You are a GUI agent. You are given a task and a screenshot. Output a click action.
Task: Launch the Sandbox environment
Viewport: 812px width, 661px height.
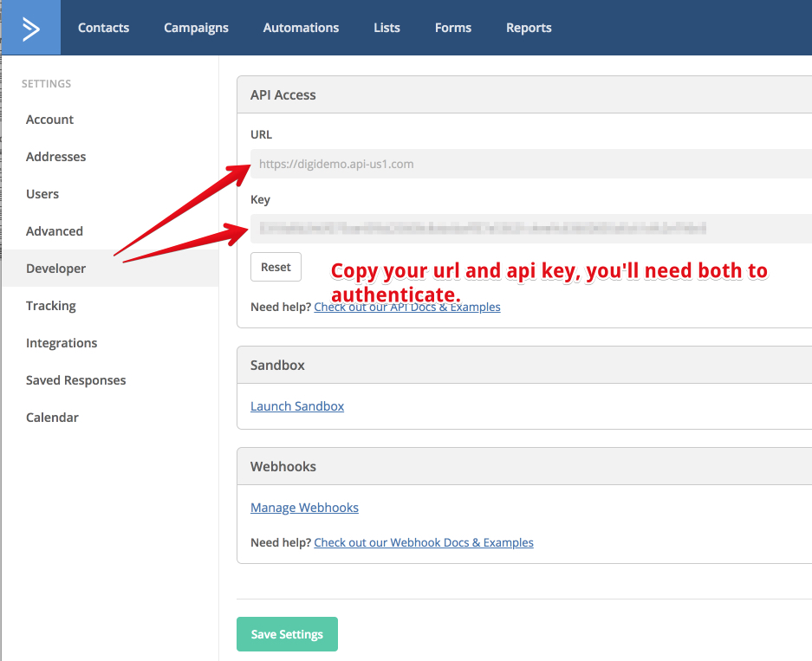297,405
